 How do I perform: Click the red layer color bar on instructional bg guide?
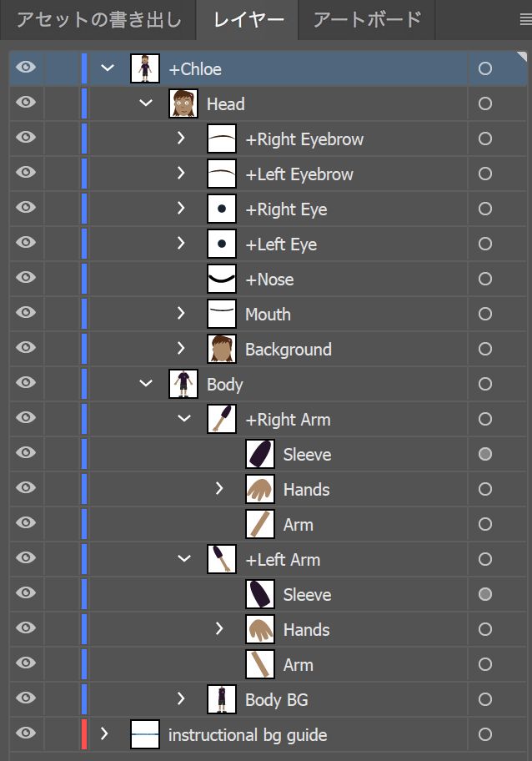[x=83, y=734]
